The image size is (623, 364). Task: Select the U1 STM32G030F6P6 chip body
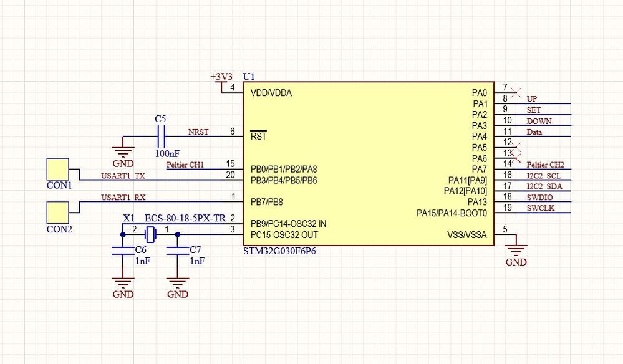point(369,163)
